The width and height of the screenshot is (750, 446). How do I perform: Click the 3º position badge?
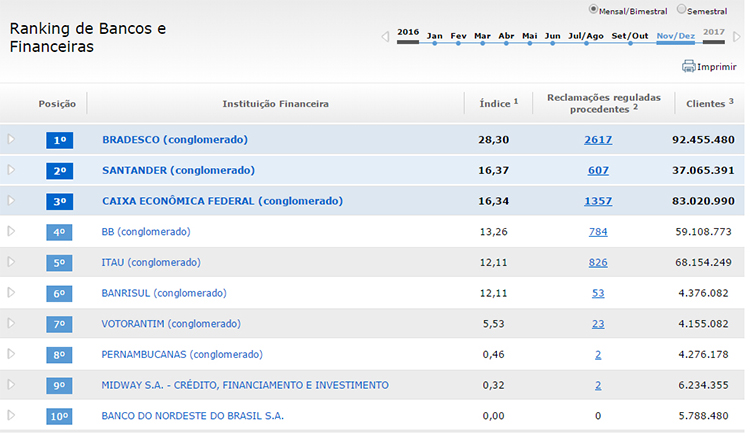click(59, 201)
